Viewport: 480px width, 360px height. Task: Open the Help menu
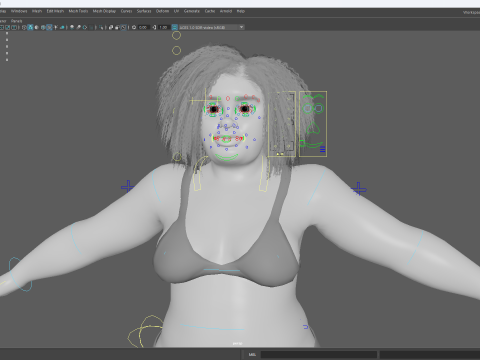(x=241, y=11)
